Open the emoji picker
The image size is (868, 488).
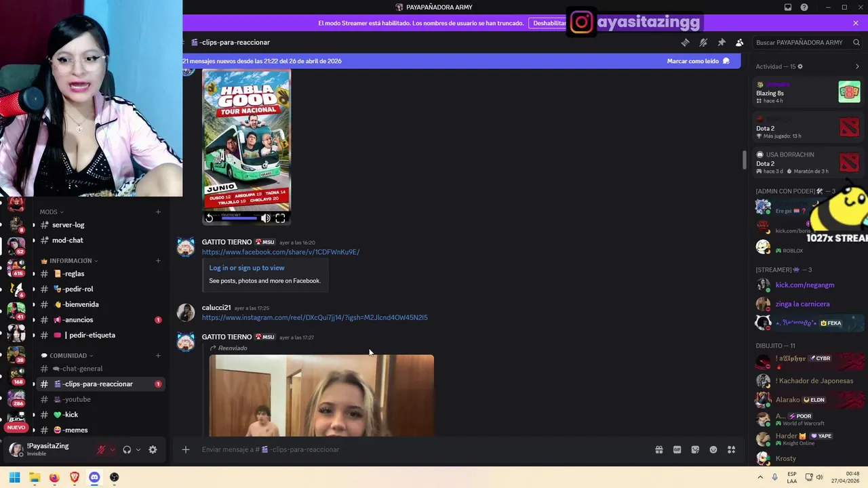[x=713, y=449]
